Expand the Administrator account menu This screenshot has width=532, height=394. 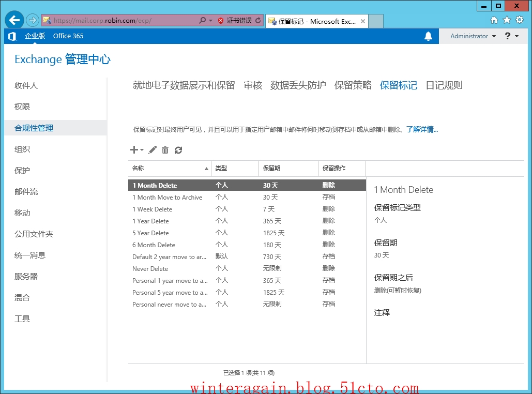pyautogui.click(x=473, y=36)
